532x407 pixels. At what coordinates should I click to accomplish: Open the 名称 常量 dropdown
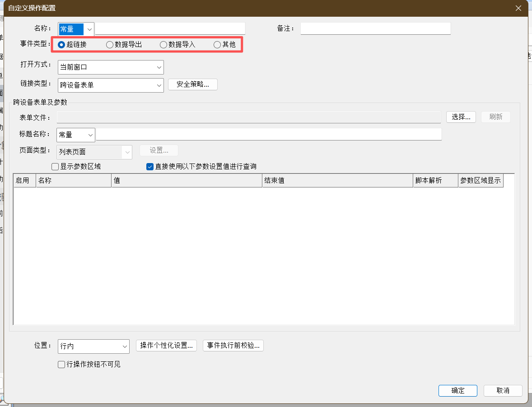tap(89, 29)
